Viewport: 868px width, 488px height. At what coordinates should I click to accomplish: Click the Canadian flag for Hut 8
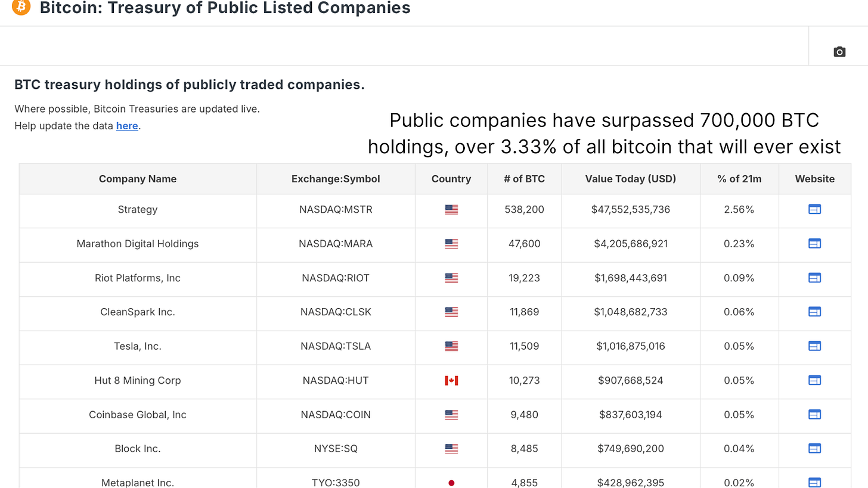click(x=451, y=380)
